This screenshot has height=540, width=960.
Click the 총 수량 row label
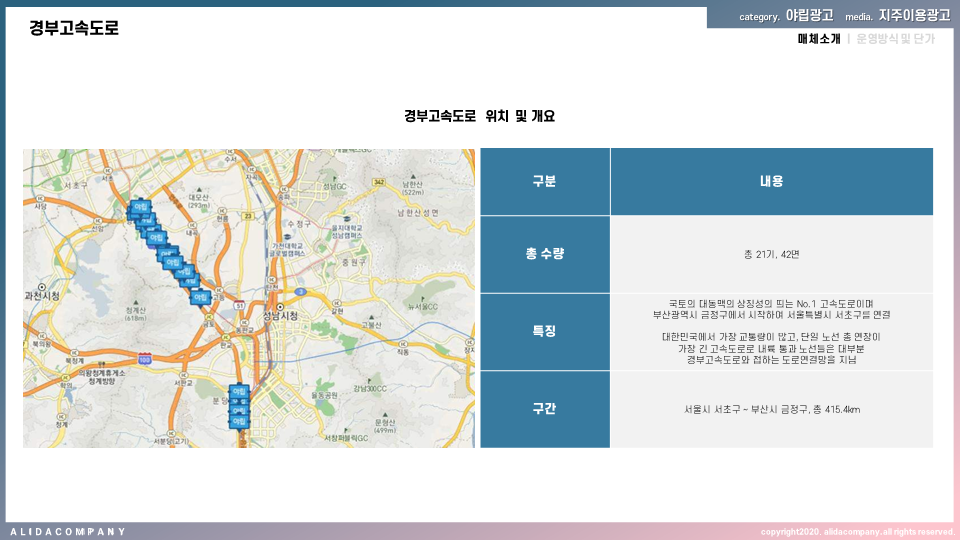pyautogui.click(x=544, y=254)
